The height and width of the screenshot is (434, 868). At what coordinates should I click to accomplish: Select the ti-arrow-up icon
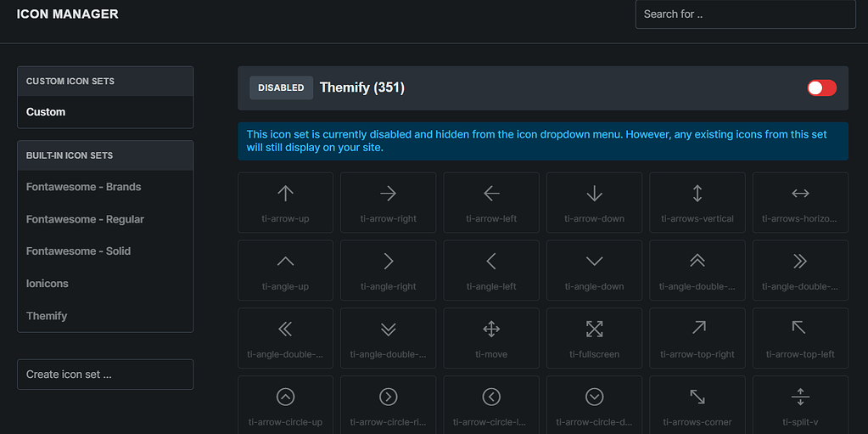(286, 202)
